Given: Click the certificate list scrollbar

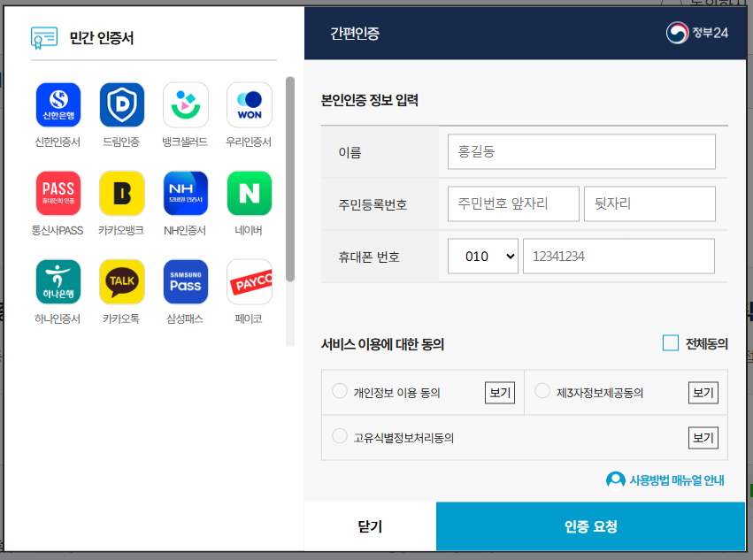Looking at the screenshot, I should [x=290, y=179].
